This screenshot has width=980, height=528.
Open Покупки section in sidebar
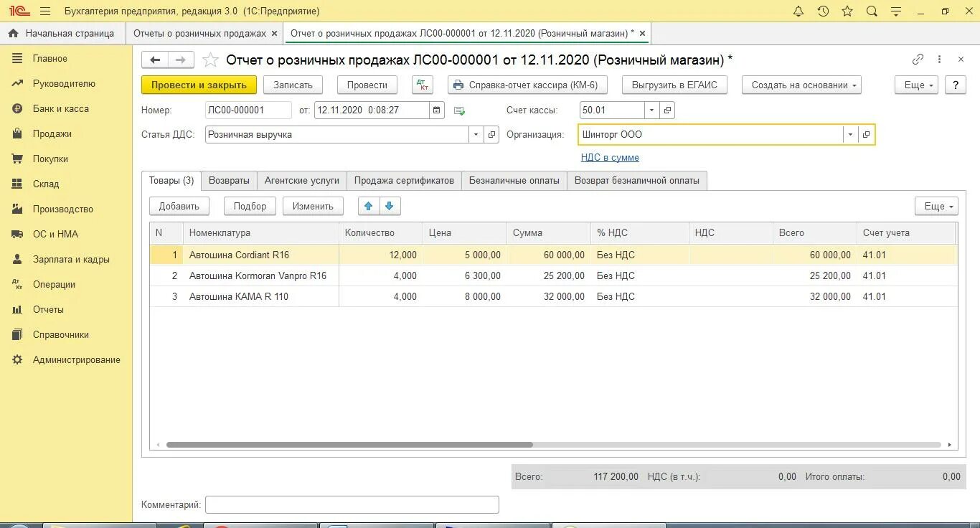pos(50,159)
